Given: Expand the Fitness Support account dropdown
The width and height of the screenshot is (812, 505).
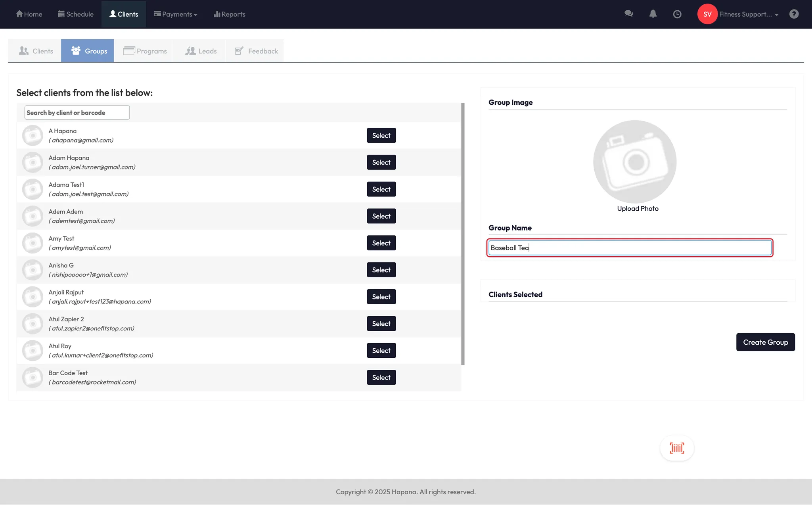Looking at the screenshot, I should click(749, 14).
